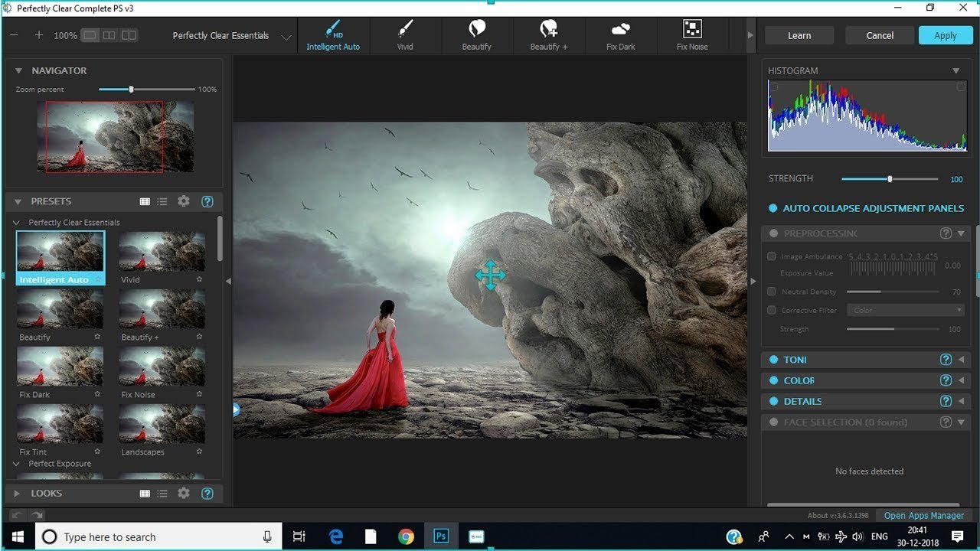Open the Corrective Filter Color dropdown

(x=906, y=310)
